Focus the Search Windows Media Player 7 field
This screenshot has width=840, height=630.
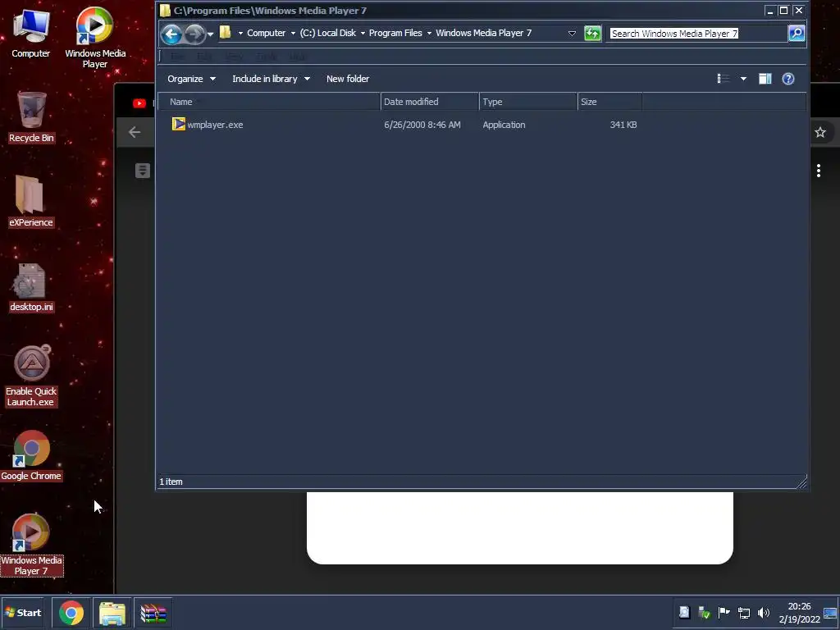pyautogui.click(x=696, y=33)
